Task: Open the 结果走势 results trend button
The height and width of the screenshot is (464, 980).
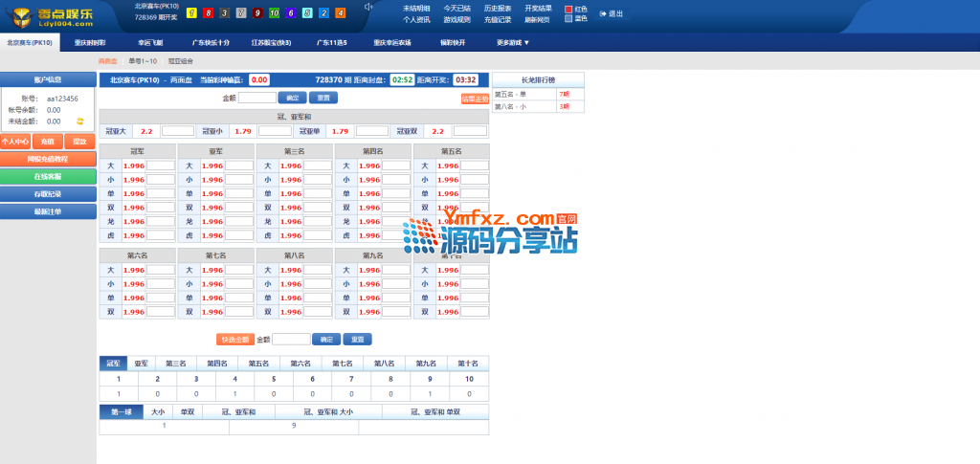Action: pyautogui.click(x=475, y=98)
